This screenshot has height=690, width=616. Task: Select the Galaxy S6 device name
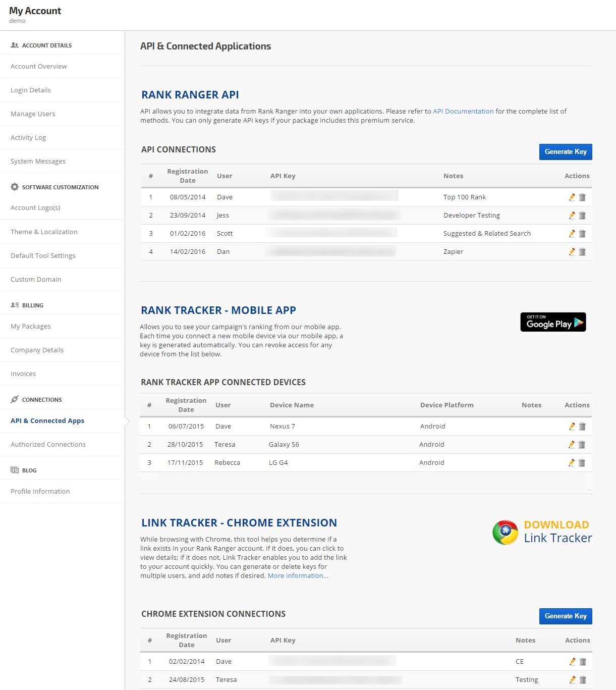point(284,445)
